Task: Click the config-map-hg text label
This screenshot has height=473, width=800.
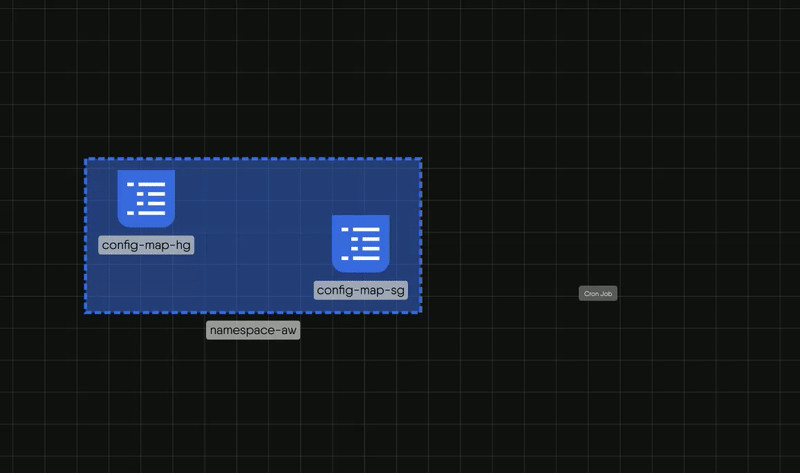Action: click(x=146, y=246)
